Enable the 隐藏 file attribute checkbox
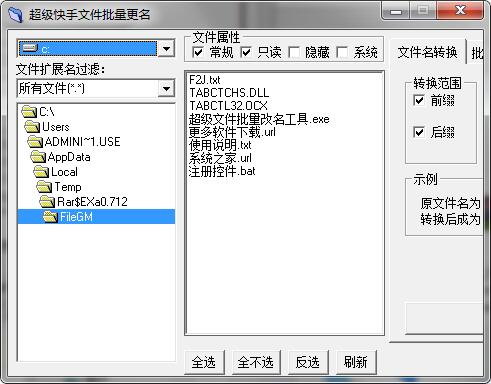491x384 pixels. (x=294, y=52)
